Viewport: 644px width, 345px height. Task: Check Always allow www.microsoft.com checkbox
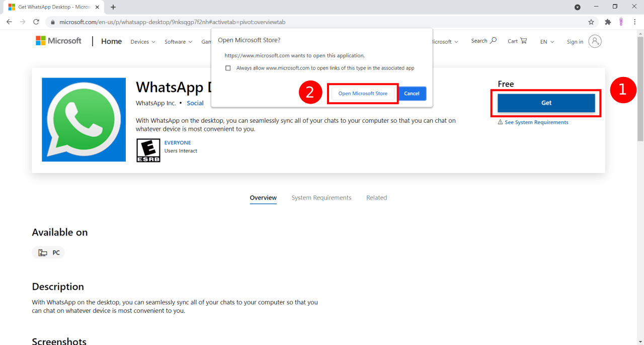[228, 68]
